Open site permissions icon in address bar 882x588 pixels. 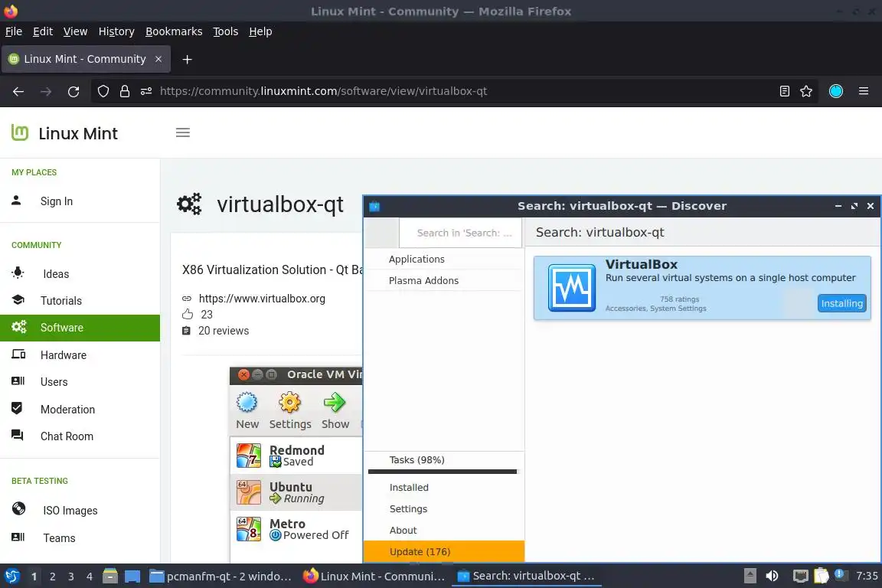pos(146,91)
